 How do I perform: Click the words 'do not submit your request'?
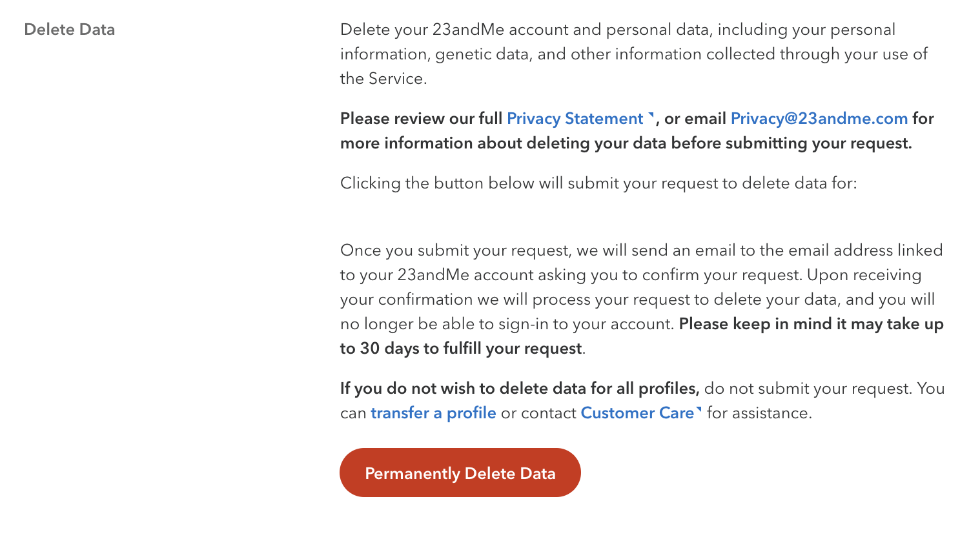(808, 389)
